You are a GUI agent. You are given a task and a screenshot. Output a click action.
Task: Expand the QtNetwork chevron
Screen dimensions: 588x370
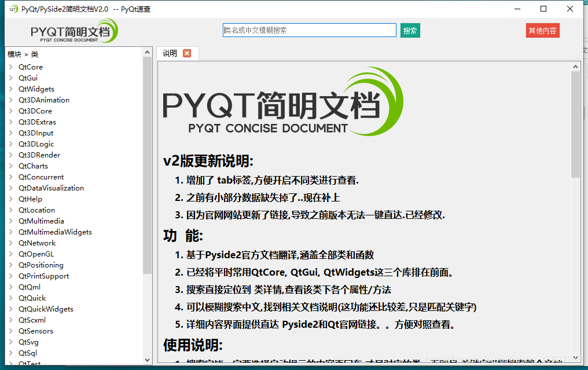pyautogui.click(x=11, y=243)
